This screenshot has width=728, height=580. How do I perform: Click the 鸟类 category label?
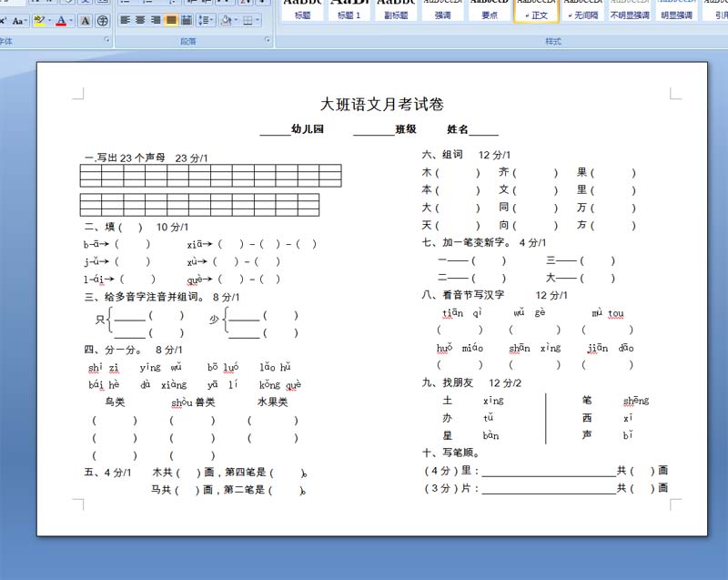115,402
